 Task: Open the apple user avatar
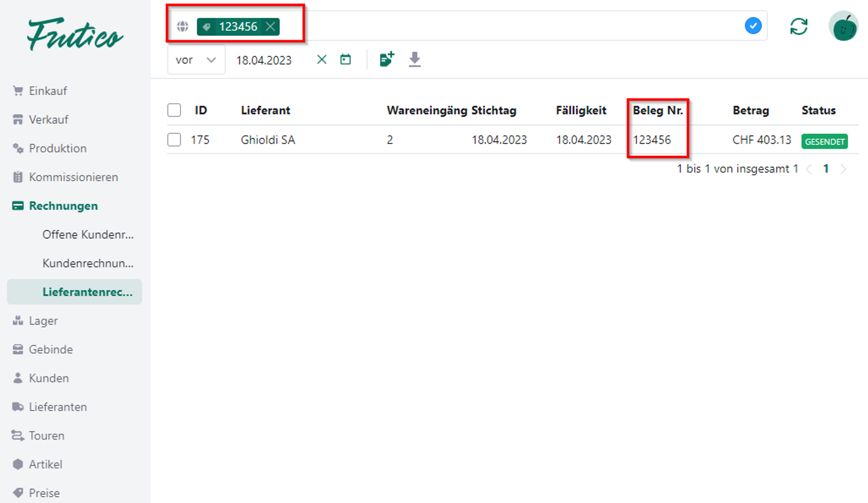pos(843,26)
